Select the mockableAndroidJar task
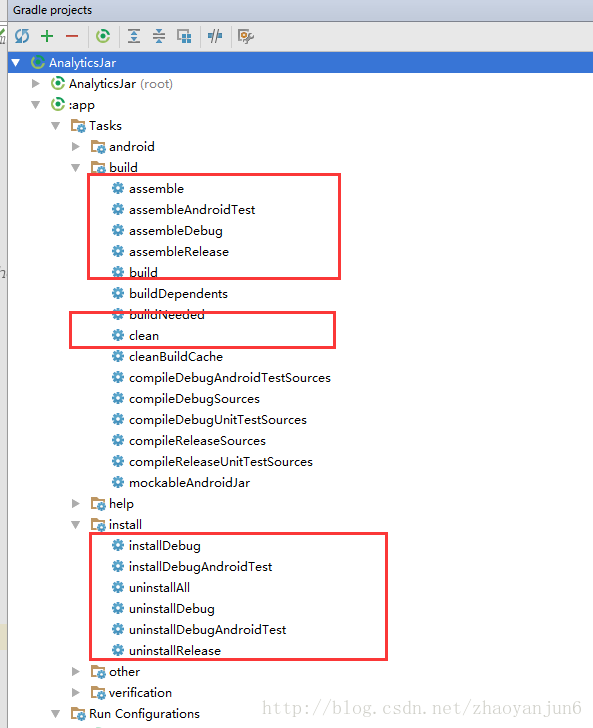593x728 pixels. coord(189,483)
